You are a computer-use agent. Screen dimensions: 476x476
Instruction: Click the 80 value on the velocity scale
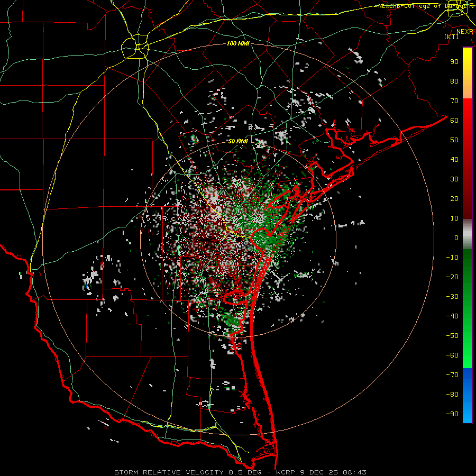click(x=454, y=81)
